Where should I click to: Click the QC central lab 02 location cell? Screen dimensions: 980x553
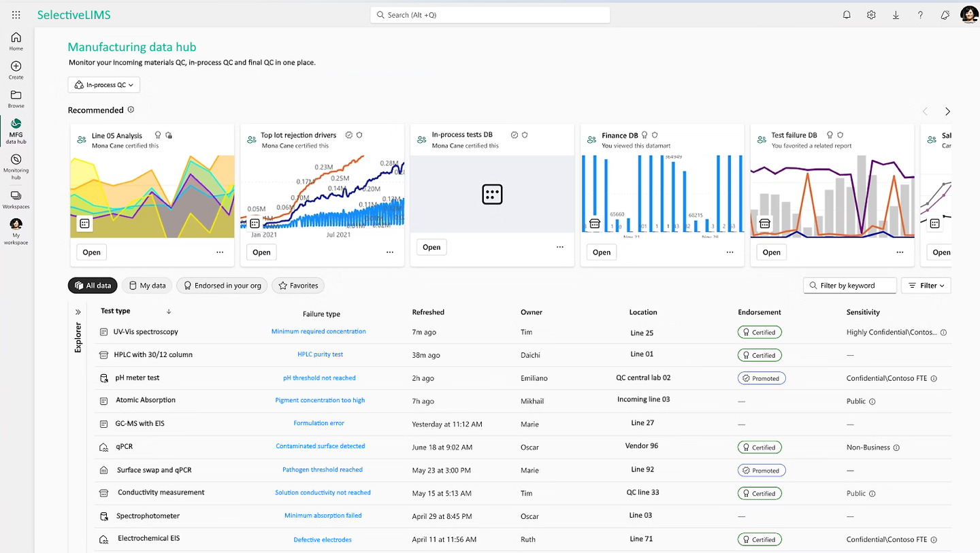[x=643, y=378]
